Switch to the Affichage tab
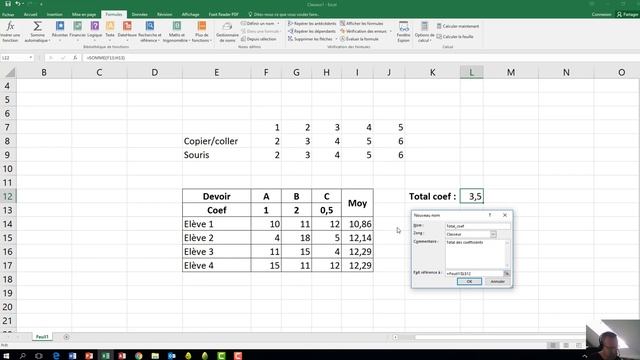 coord(190,14)
